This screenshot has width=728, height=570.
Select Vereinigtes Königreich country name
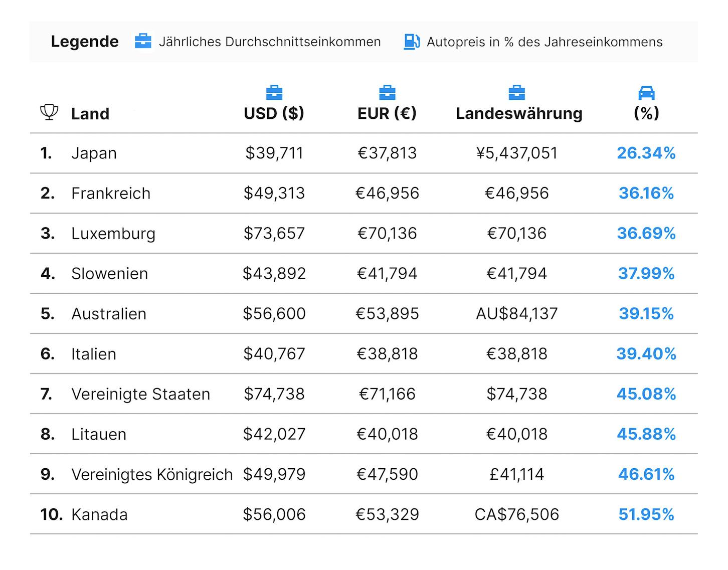(152, 474)
